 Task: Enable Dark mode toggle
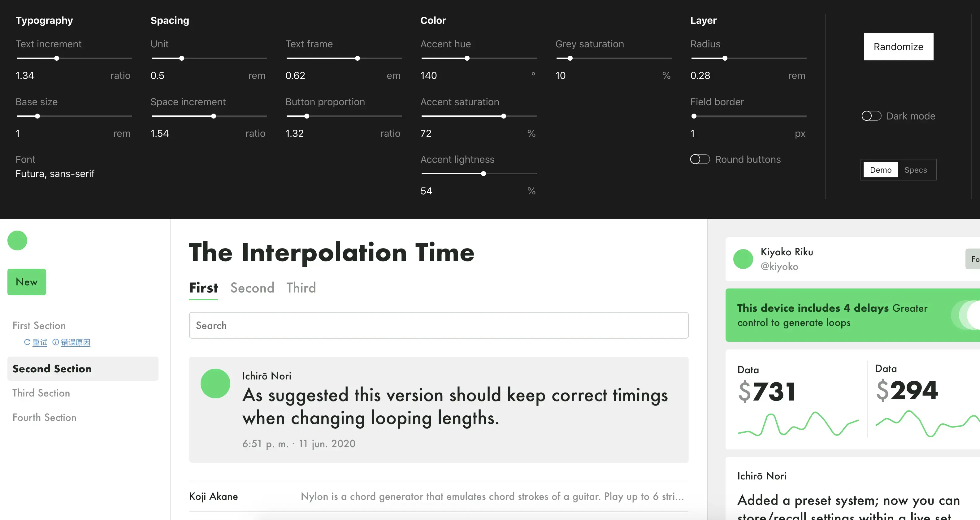871,116
